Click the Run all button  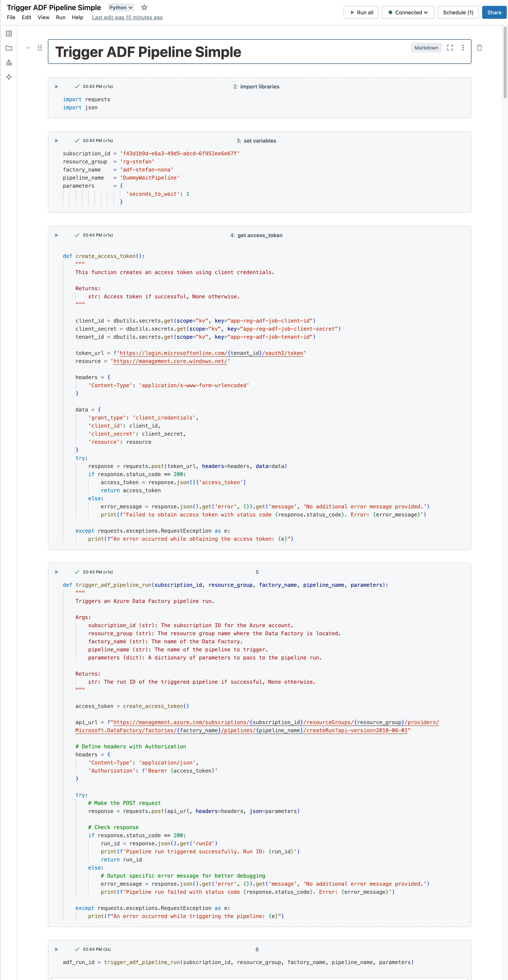(362, 13)
